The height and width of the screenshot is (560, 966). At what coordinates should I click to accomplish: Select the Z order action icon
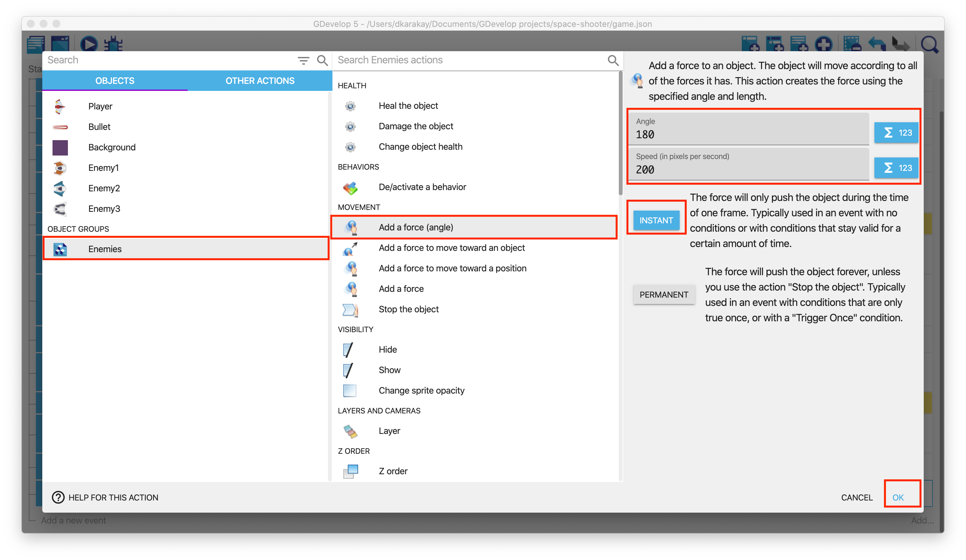(x=350, y=471)
